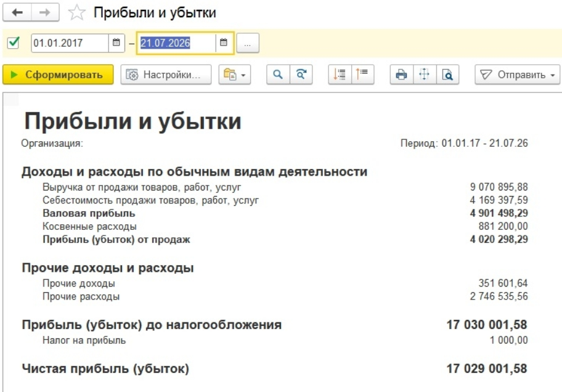Viewport: 562px width, 392px height.
Task: Click the value 9 070 895,88
Action: coord(499,187)
